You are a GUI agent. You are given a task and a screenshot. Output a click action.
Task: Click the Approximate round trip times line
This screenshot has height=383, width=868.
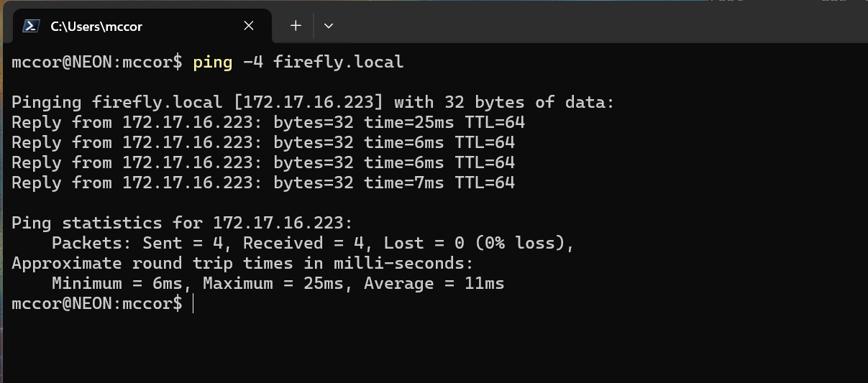pyautogui.click(x=243, y=263)
